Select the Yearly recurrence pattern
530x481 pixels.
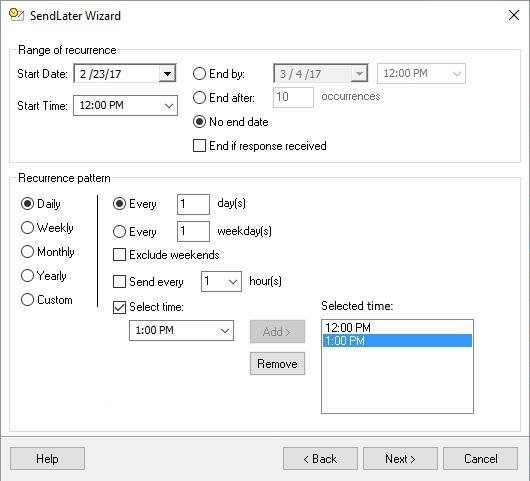click(27, 275)
